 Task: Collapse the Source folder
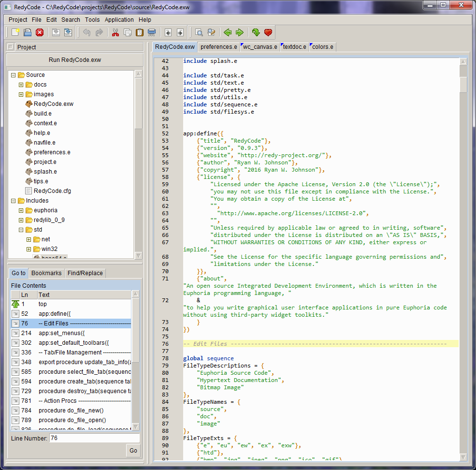[x=14, y=75]
